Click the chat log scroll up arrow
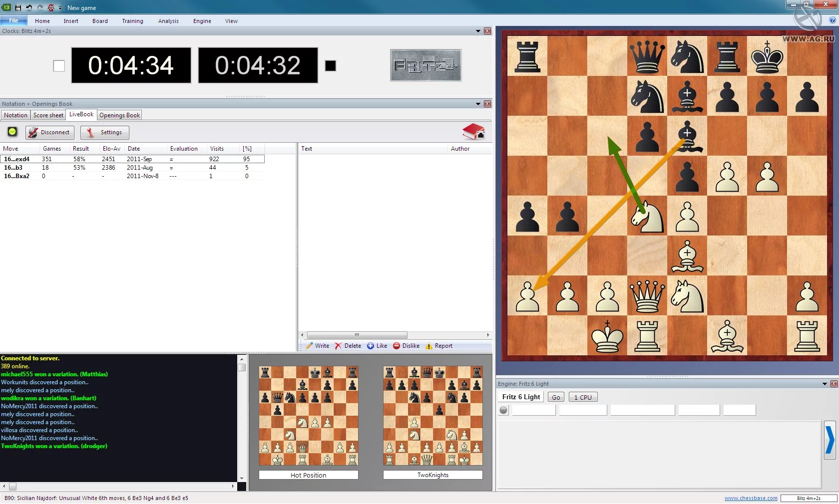The image size is (839, 504). point(242,359)
